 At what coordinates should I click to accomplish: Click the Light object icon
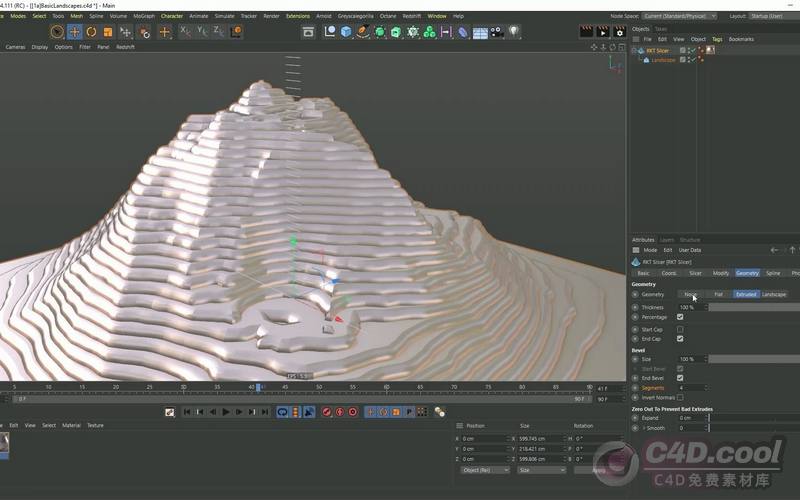coord(514,32)
